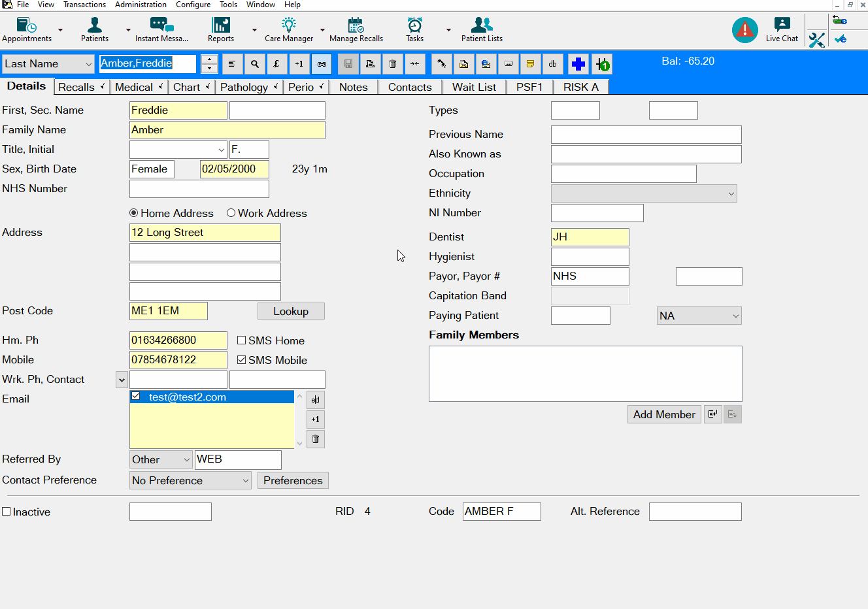Image resolution: width=868 pixels, height=609 pixels.
Task: Click the db toolbar icon
Action: [x=552, y=64]
